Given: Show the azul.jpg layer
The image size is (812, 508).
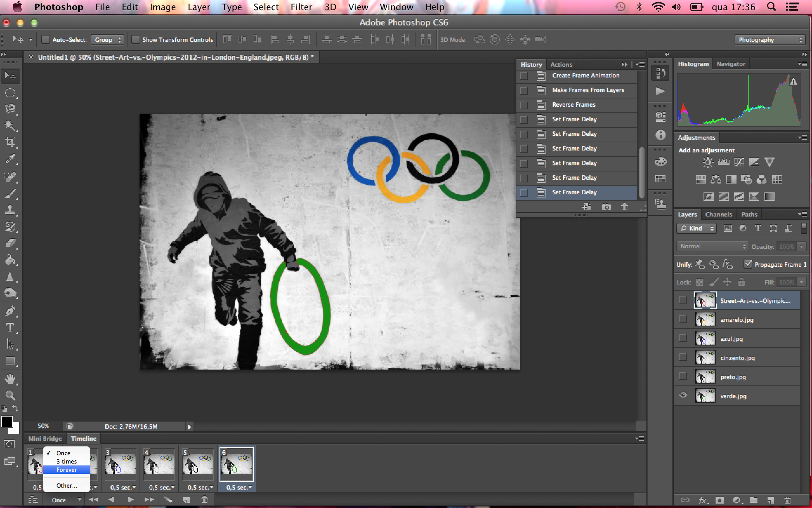Looking at the screenshot, I should 683,338.
